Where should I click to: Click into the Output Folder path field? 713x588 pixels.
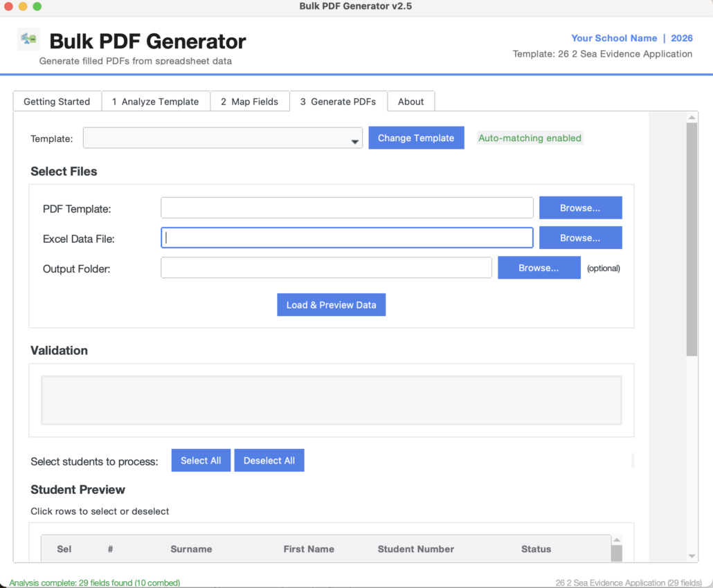point(326,268)
